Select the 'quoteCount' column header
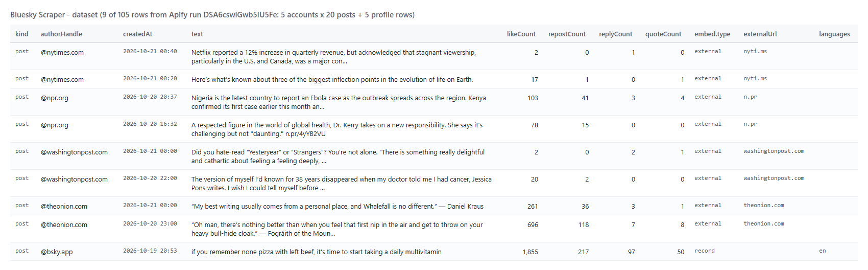The width and height of the screenshot is (868, 270). click(x=663, y=34)
